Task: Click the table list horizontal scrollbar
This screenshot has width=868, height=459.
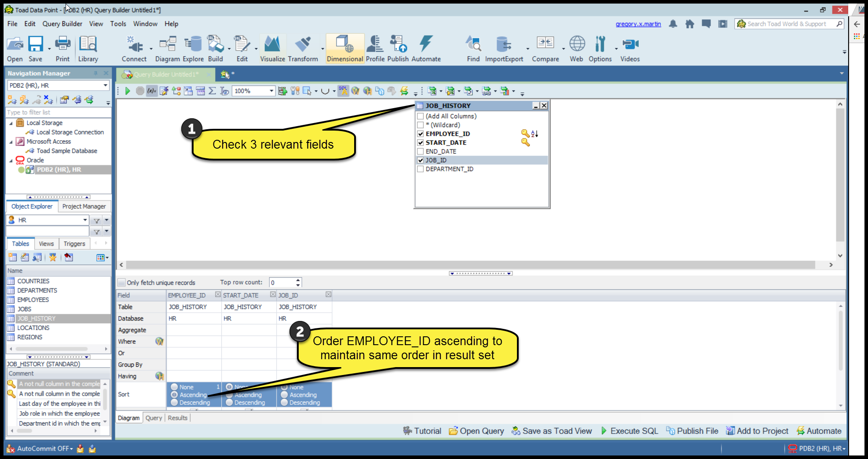Action: (52, 349)
